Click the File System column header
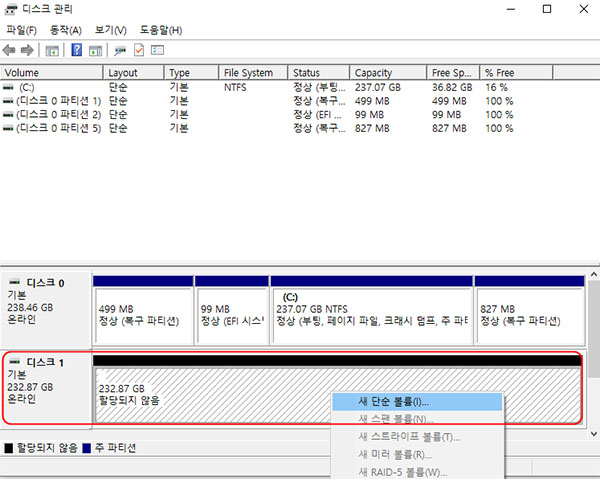600x479 pixels. pyautogui.click(x=248, y=73)
